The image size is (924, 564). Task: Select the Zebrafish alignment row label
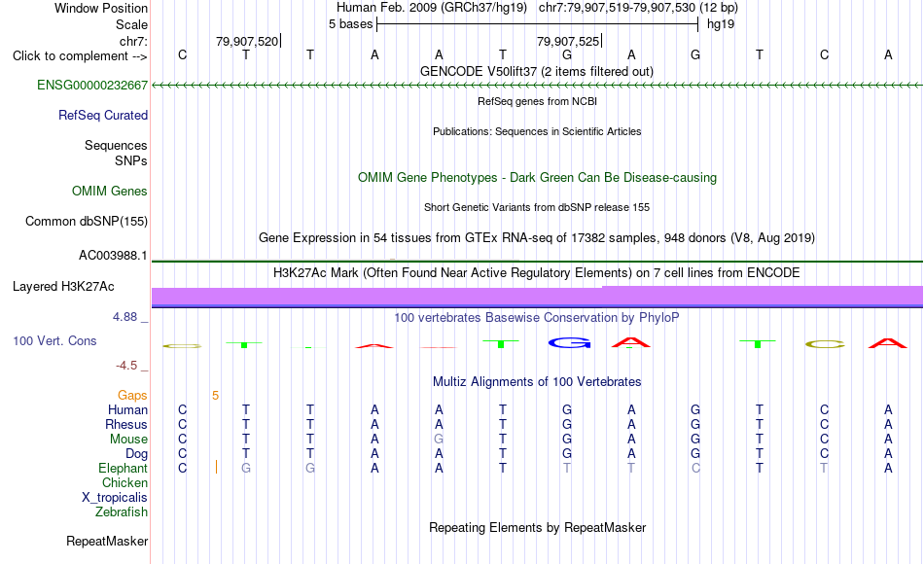tap(122, 511)
